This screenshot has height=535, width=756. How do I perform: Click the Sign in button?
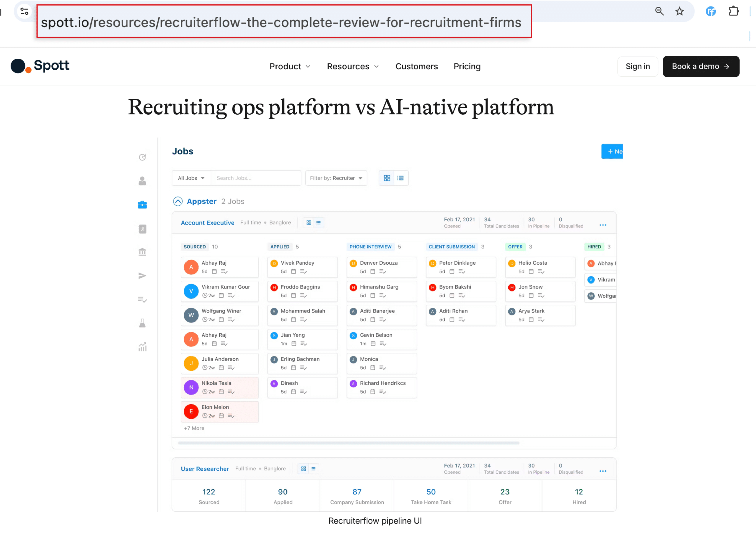tap(638, 67)
